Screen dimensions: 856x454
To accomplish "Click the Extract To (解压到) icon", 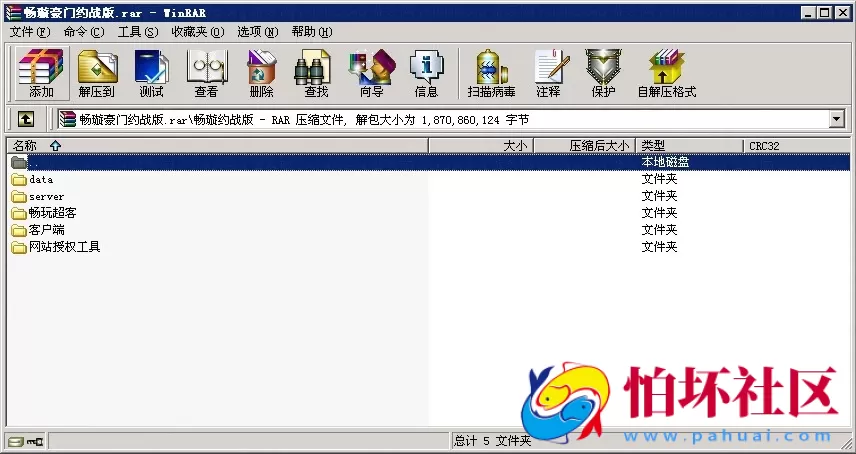I will 97,72.
